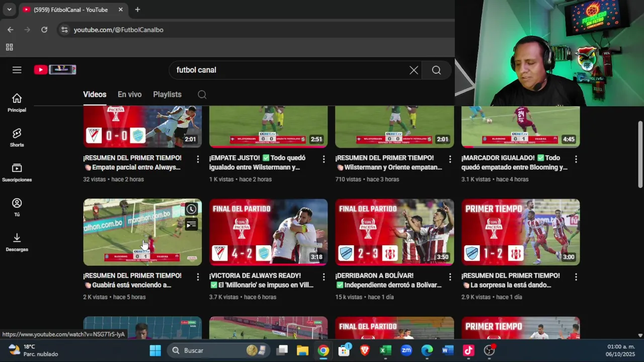
Task: Click the page vertical scrollbar thumb
Action: click(640, 155)
